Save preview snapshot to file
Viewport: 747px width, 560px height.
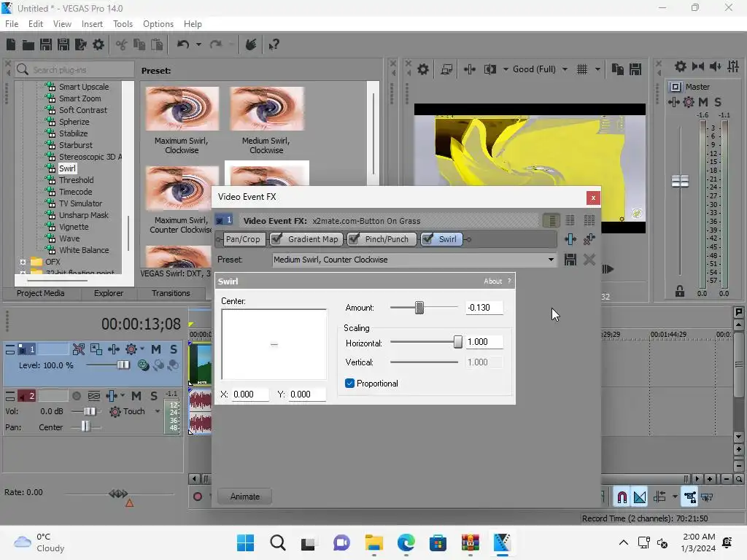[x=635, y=69]
